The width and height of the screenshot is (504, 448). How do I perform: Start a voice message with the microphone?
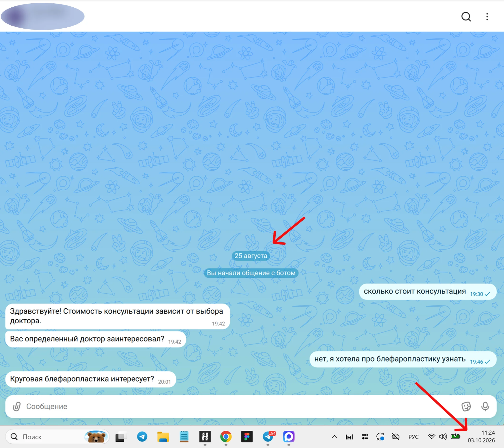(485, 406)
